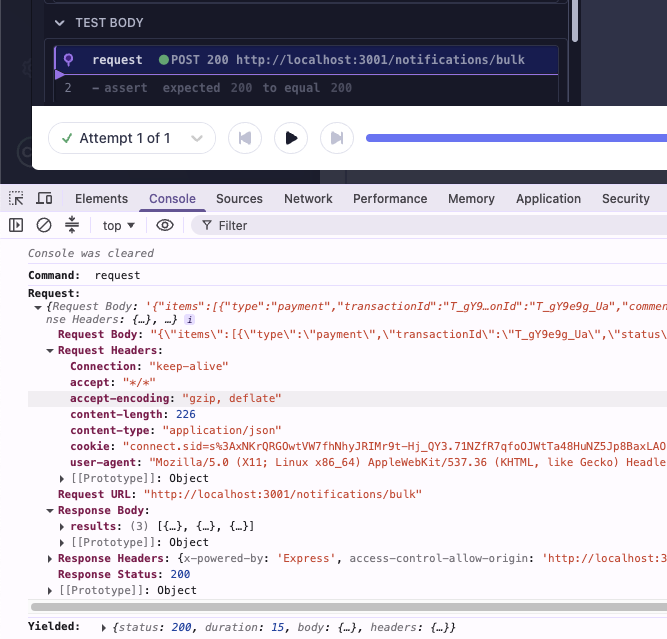
Task: Collapse the Response Body node
Action: click(x=50, y=511)
